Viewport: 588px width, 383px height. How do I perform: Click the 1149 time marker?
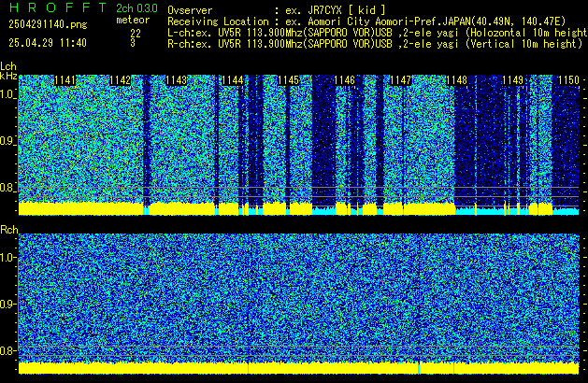[x=512, y=80]
